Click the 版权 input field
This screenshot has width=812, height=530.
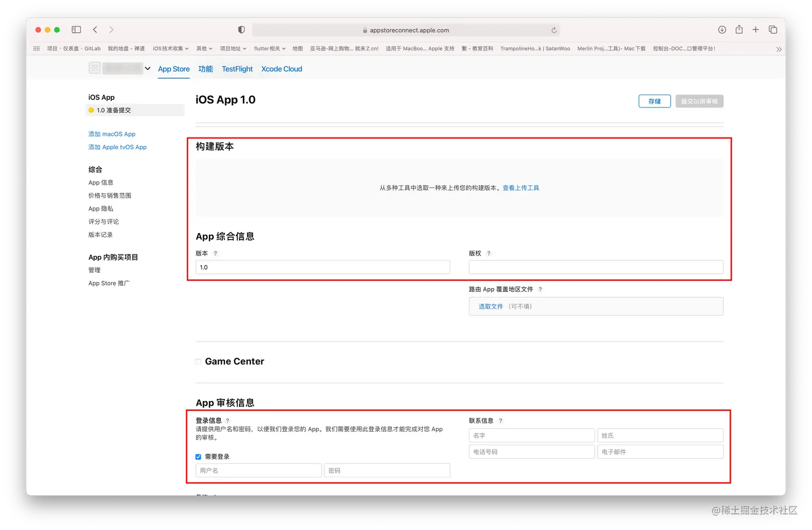click(x=596, y=267)
